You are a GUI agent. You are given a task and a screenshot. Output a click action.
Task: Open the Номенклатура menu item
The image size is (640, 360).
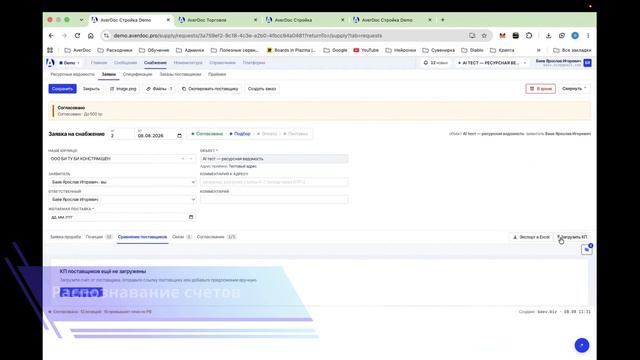click(x=188, y=63)
